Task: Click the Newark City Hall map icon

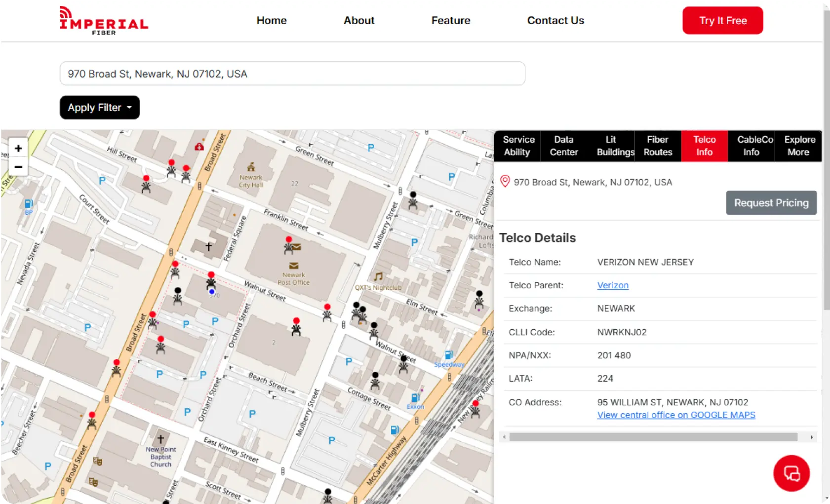Action: [251, 167]
